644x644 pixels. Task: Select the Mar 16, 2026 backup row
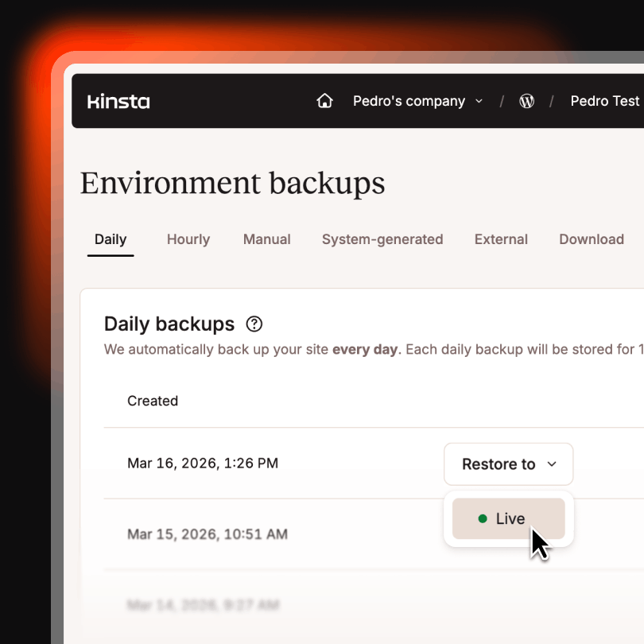pyautogui.click(x=203, y=464)
